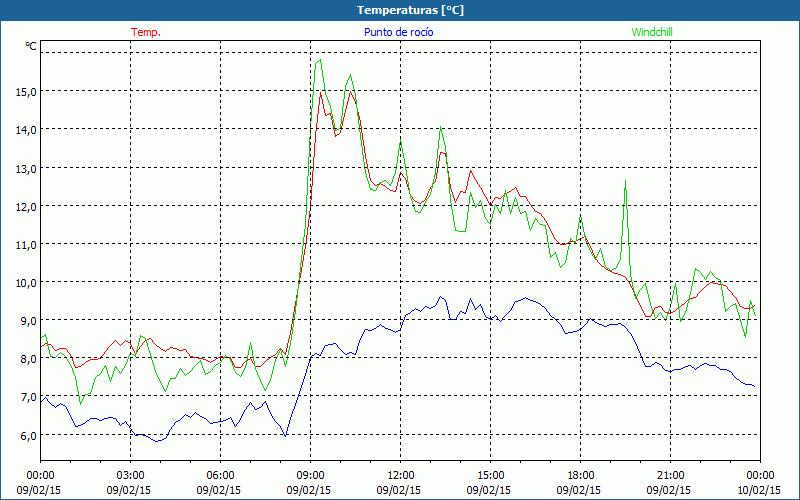The height and width of the screenshot is (500, 800).
Task: Click the 9,0 y-axis value
Action: (x=28, y=320)
